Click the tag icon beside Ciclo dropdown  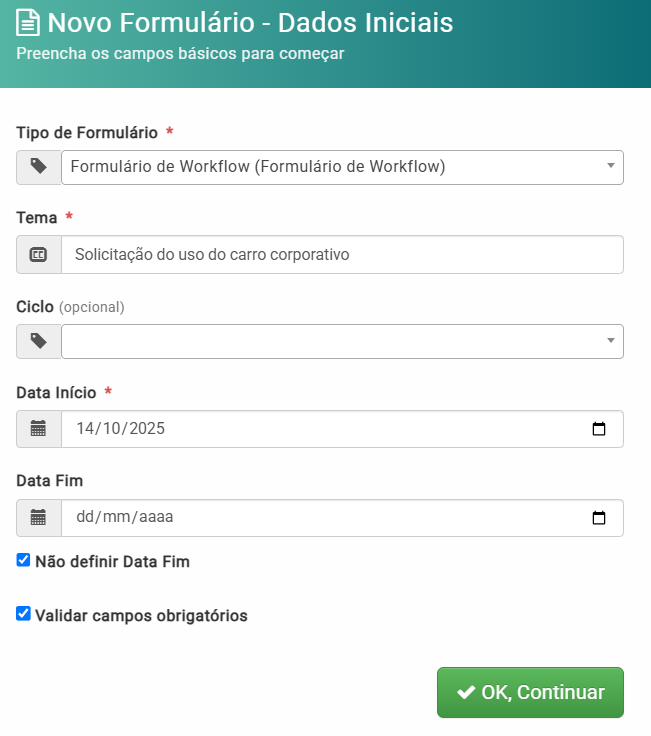(x=39, y=341)
